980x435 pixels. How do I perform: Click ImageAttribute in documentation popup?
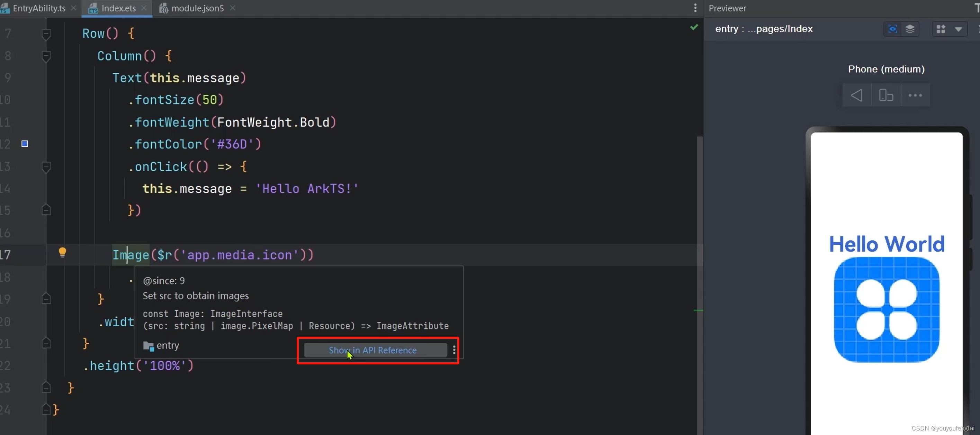(412, 326)
